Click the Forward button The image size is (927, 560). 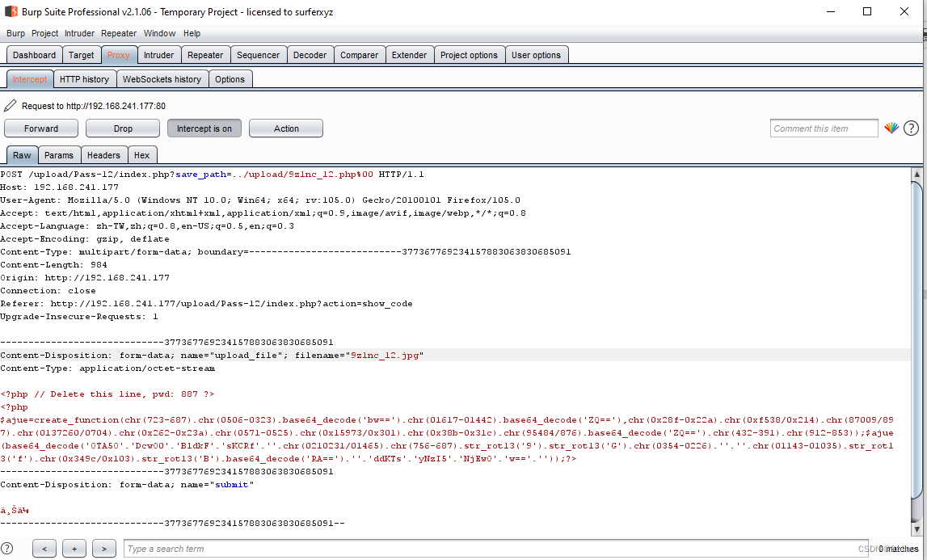tap(40, 128)
